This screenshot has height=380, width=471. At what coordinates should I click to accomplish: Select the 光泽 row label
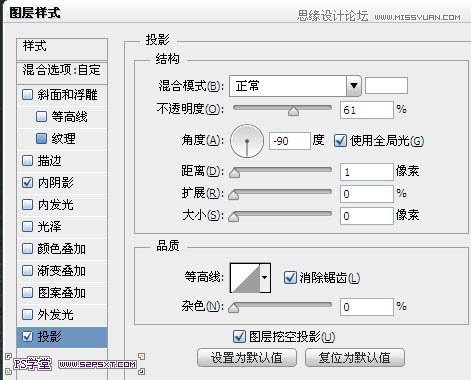49,227
